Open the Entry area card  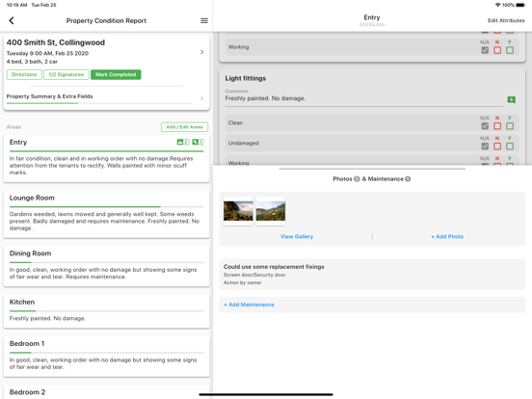(x=107, y=158)
